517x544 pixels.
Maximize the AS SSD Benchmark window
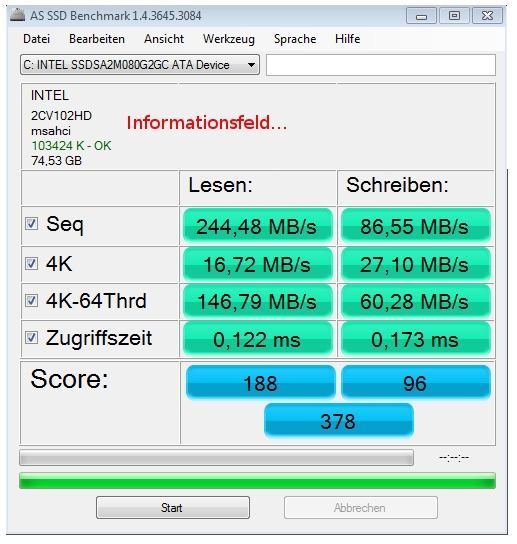tap(454, 16)
